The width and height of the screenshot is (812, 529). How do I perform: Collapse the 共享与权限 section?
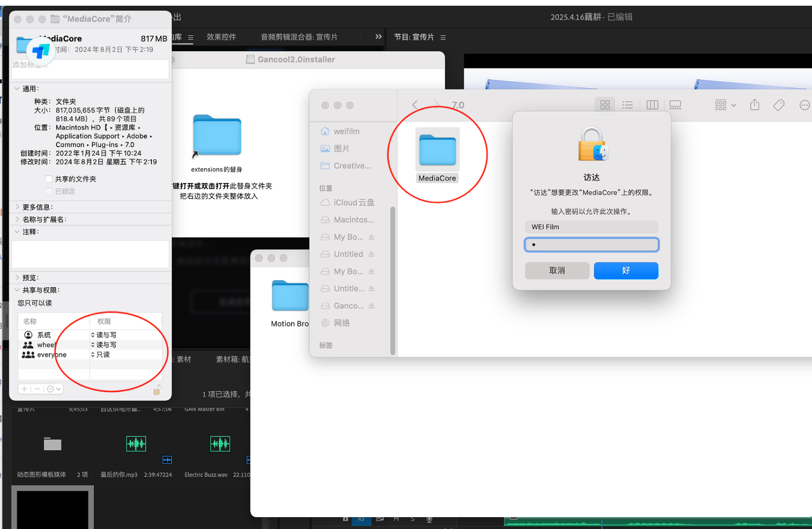coord(17,290)
